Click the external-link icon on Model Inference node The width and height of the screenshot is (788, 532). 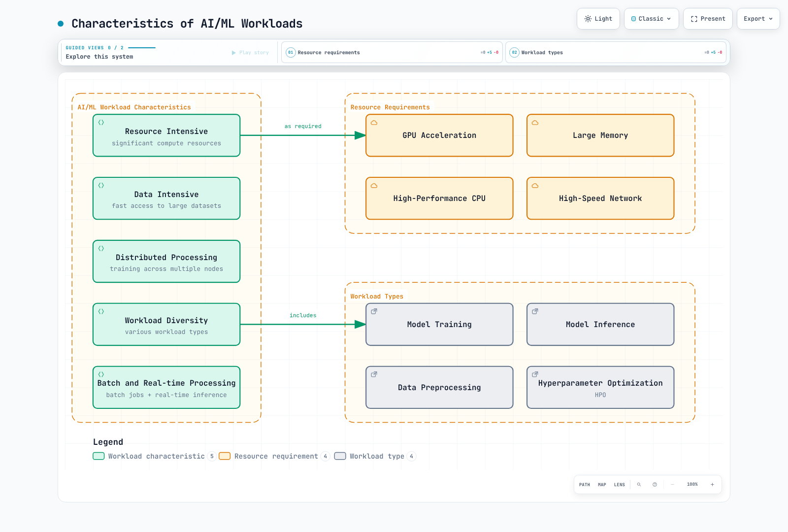[x=535, y=311]
